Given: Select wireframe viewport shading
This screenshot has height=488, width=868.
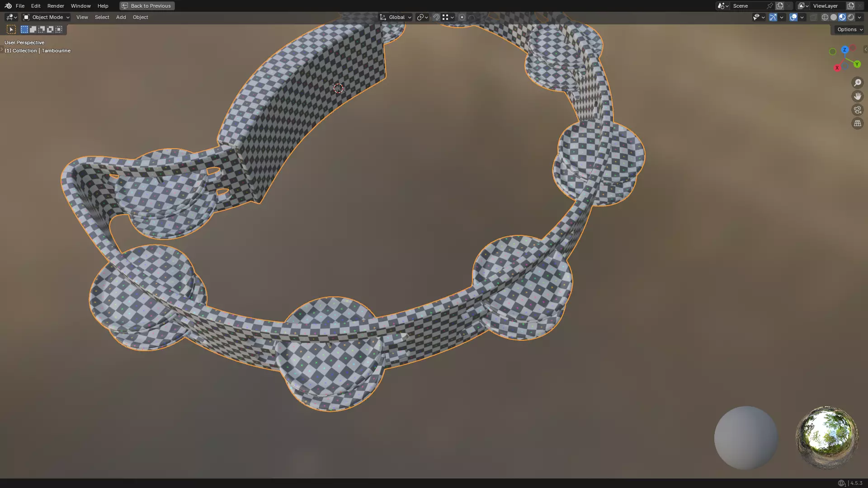Looking at the screenshot, I should [x=825, y=17].
